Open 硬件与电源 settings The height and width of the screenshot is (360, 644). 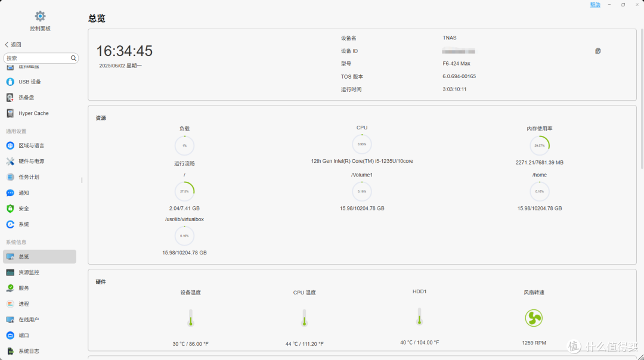tap(39, 162)
